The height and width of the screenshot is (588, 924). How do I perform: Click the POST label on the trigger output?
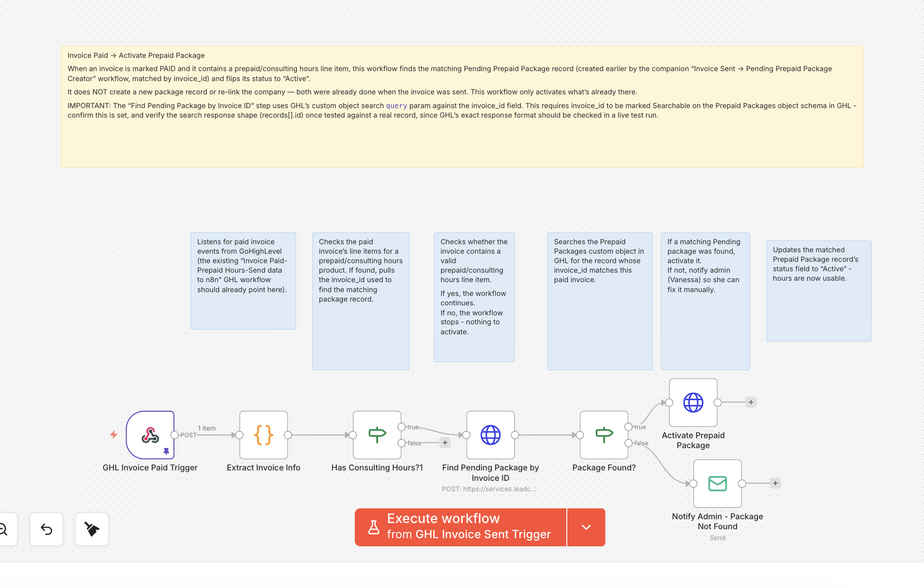pos(188,435)
